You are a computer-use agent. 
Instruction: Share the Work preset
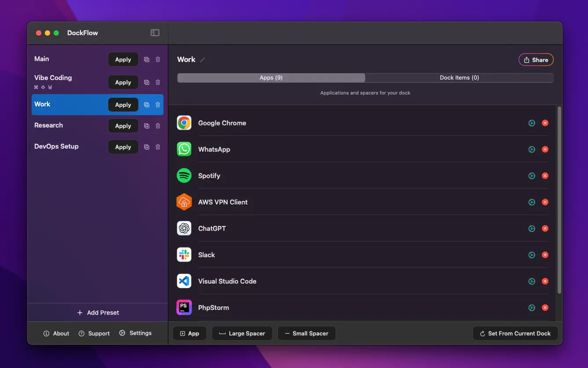coord(536,60)
